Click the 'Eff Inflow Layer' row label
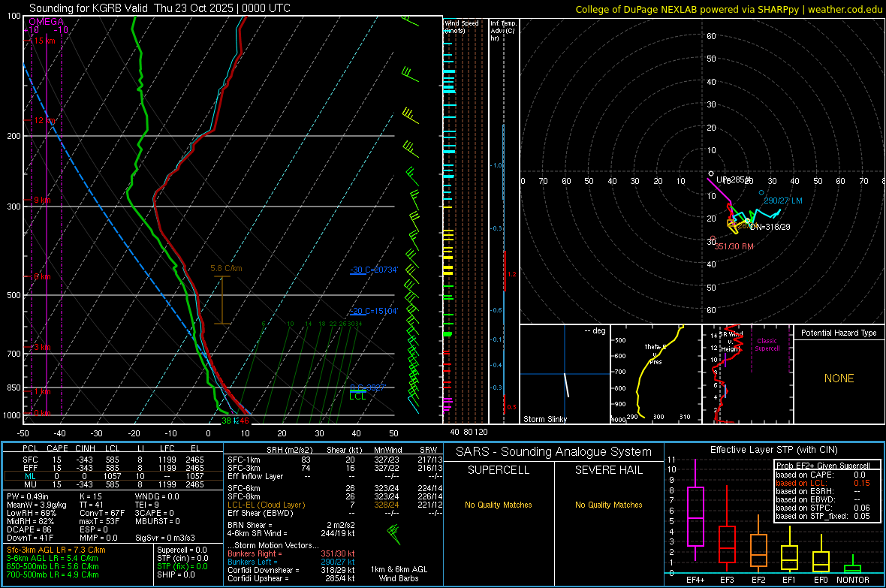 point(255,476)
